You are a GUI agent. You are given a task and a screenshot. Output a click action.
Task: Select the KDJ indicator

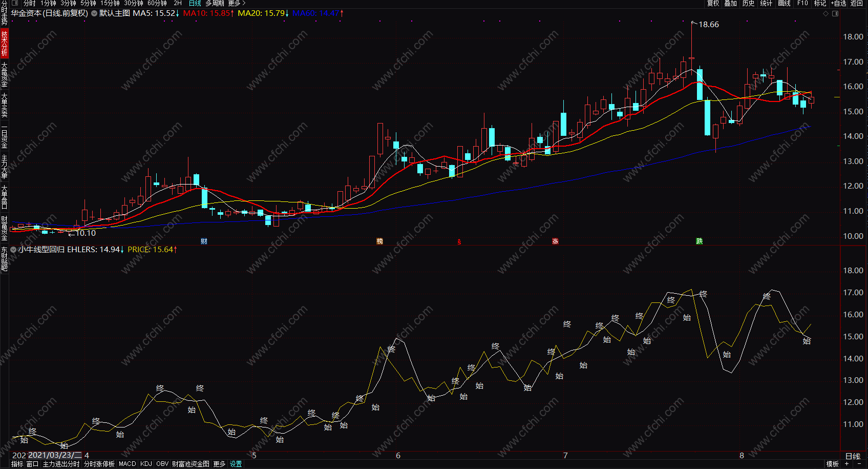(146, 464)
